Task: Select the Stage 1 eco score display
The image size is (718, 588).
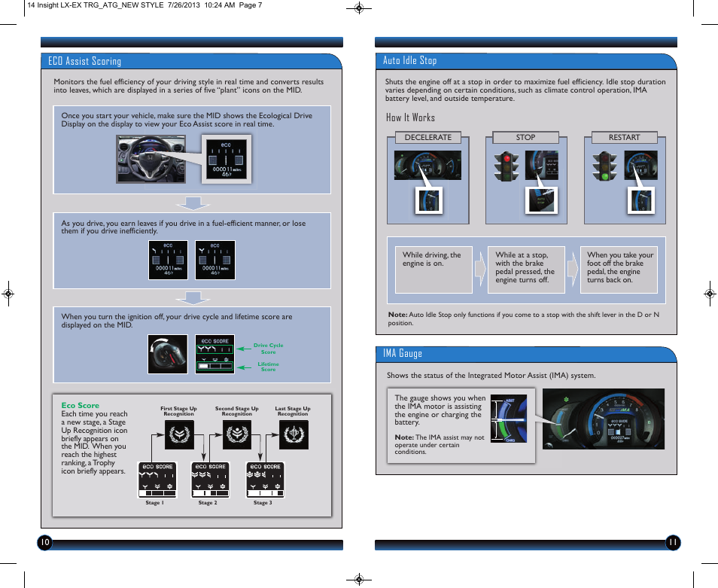Action: [157, 480]
